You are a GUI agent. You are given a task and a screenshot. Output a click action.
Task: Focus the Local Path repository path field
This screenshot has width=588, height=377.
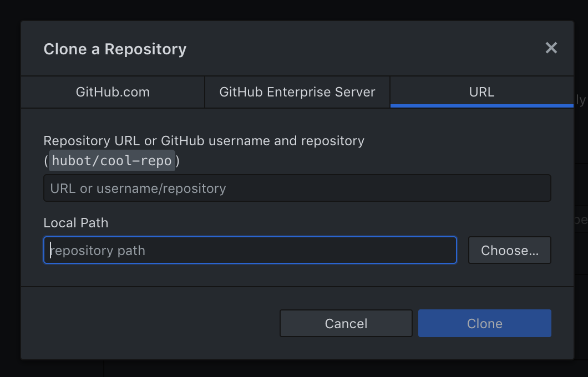tap(250, 250)
